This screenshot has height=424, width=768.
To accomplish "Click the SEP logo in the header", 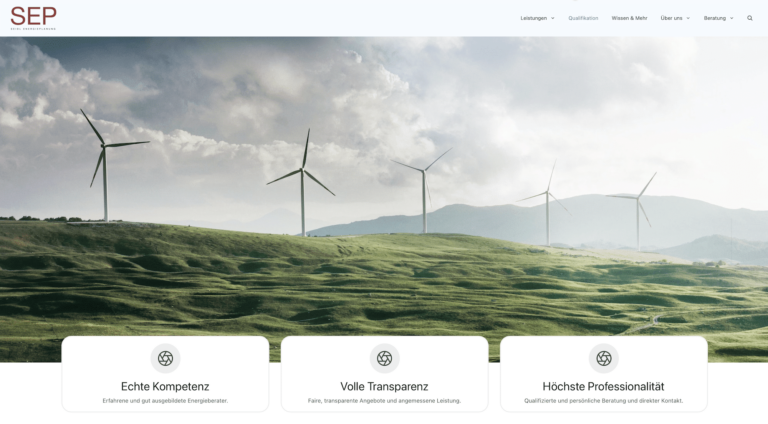I will pyautogui.click(x=33, y=18).
